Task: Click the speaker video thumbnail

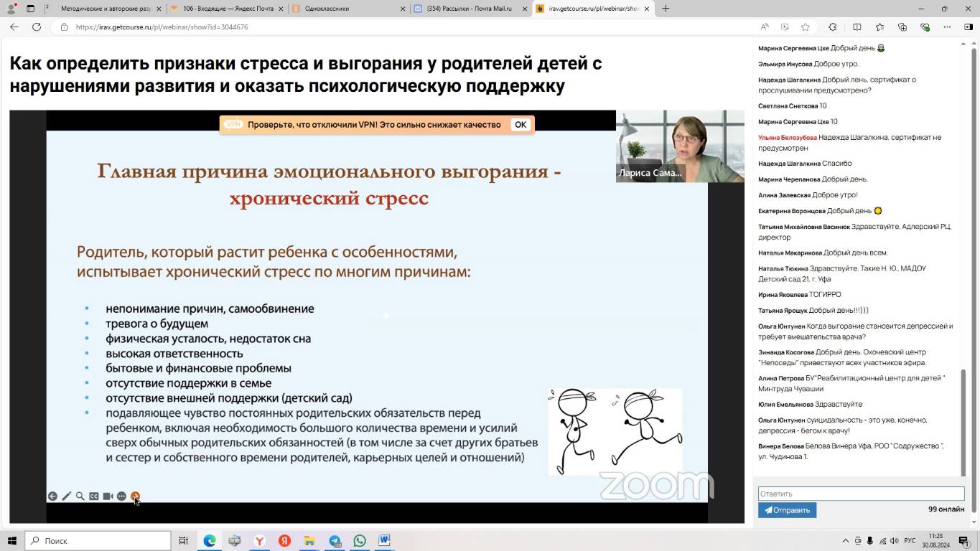Action: point(680,146)
